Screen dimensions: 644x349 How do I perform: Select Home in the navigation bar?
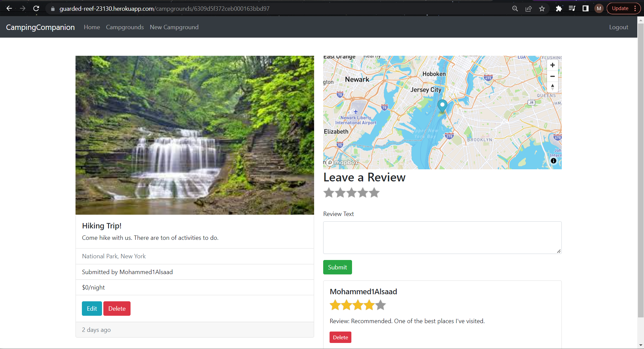tap(92, 27)
